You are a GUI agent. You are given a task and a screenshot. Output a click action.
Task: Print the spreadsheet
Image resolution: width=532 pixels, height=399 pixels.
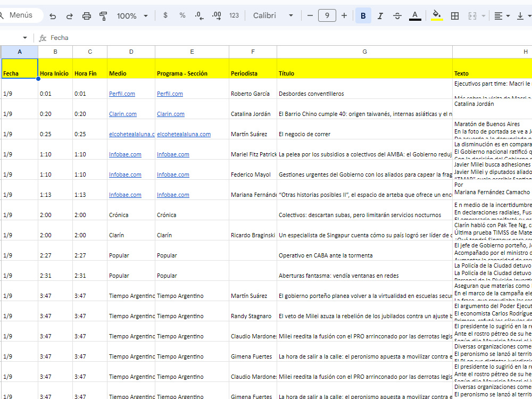point(87,15)
